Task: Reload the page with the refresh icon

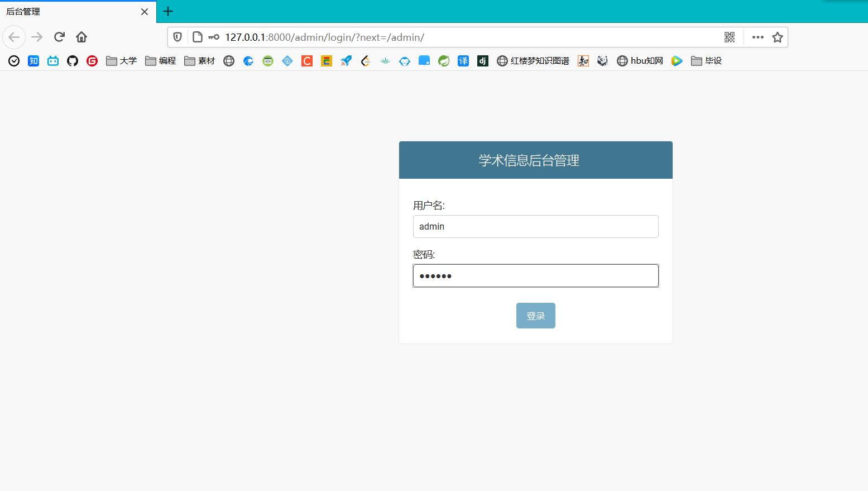Action: (59, 37)
